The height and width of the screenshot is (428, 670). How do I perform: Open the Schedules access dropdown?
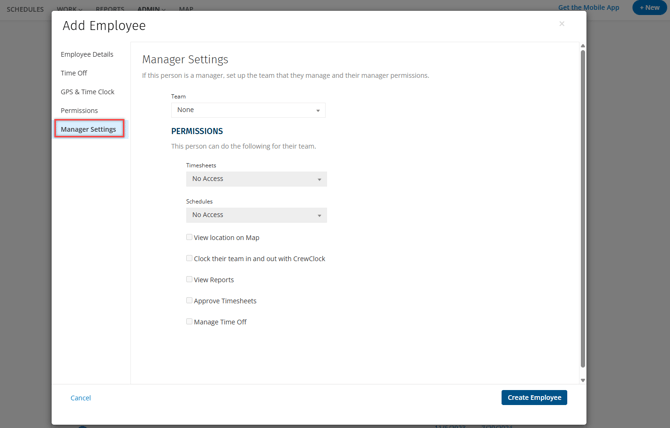click(256, 215)
